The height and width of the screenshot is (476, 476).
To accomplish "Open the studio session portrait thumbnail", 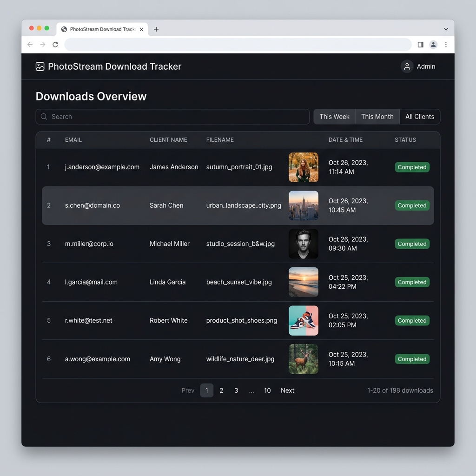I will (x=303, y=244).
